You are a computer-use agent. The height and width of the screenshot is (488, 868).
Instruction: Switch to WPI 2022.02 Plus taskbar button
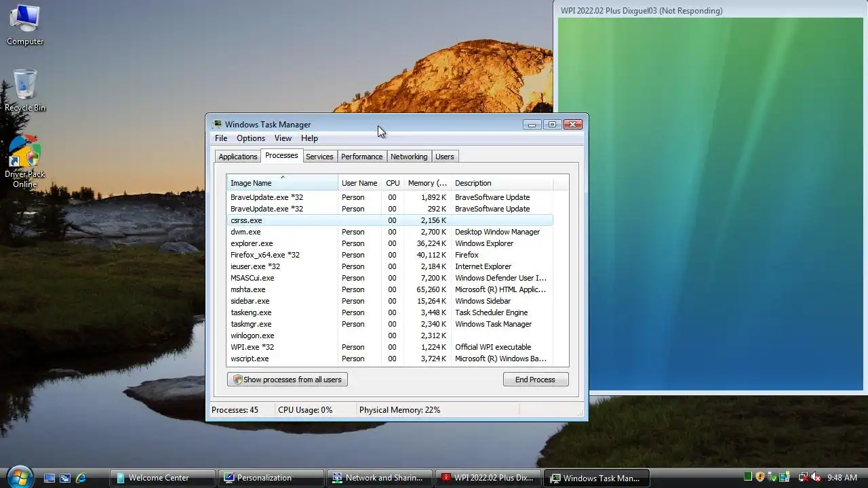click(x=488, y=478)
